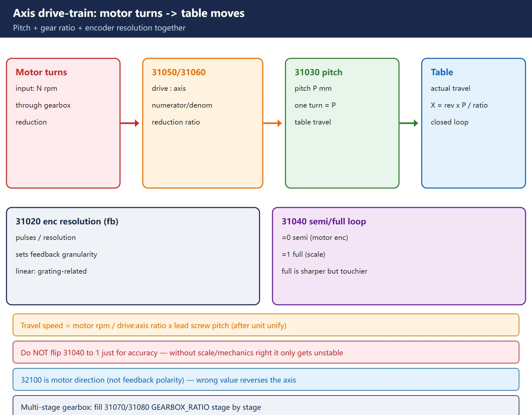Select 'through gearbox' text
532x415 pixels.
pos(43,105)
